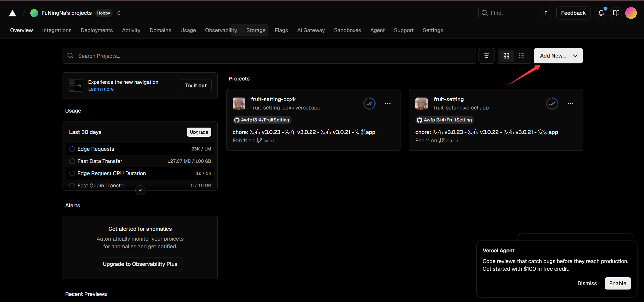Switch to the Flags tab
This screenshot has width=644, height=302.
point(281,30)
